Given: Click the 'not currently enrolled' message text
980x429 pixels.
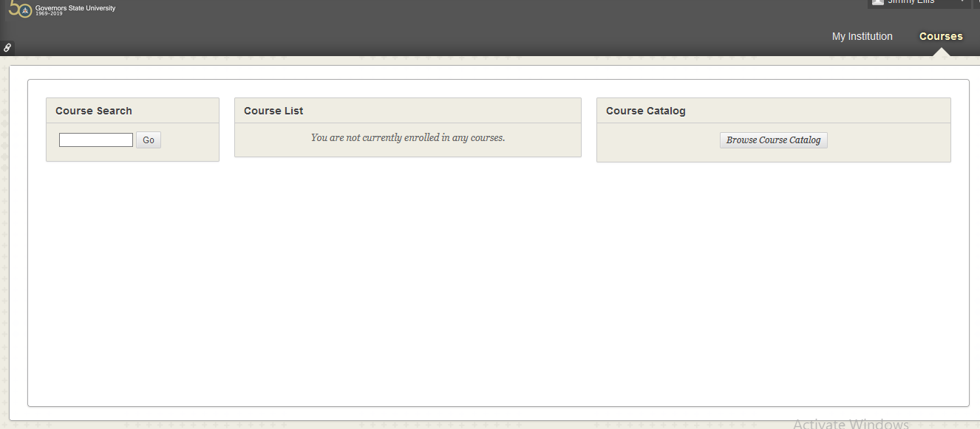Looking at the screenshot, I should tap(407, 137).
